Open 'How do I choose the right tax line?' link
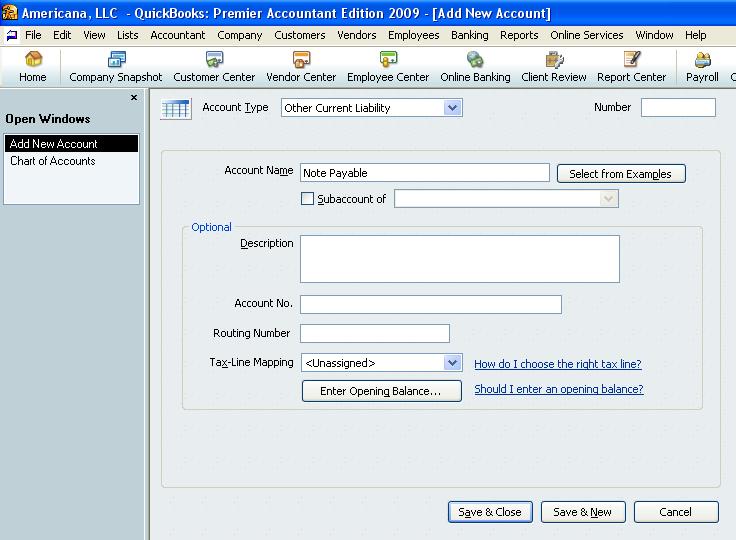Screen dimensions: 736x540 point(558,364)
